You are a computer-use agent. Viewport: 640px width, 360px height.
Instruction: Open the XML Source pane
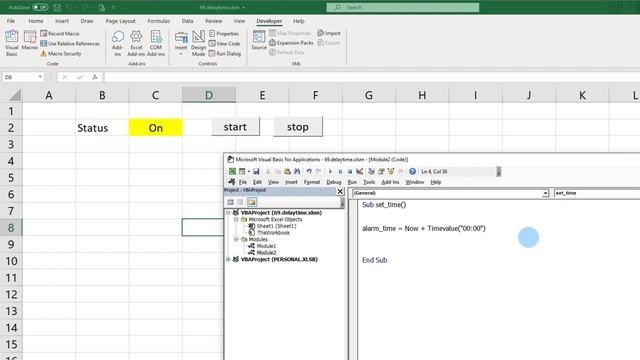pos(259,40)
